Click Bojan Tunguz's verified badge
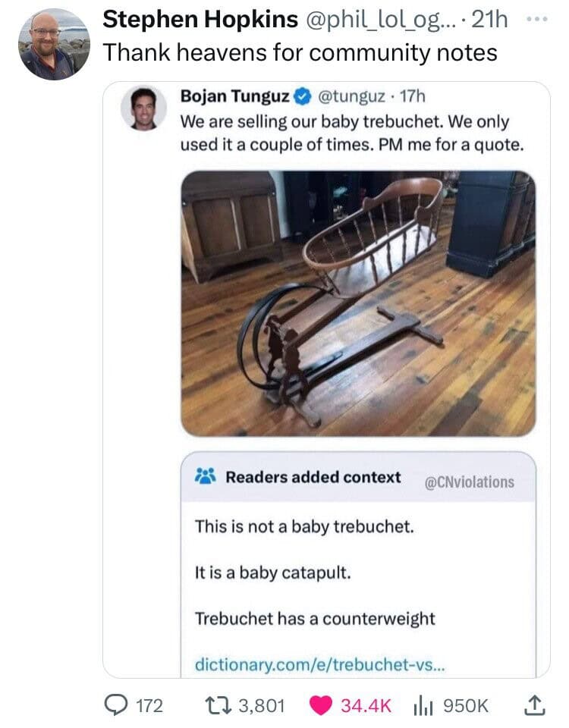Viewport: 569px width, 728px height. (x=302, y=97)
